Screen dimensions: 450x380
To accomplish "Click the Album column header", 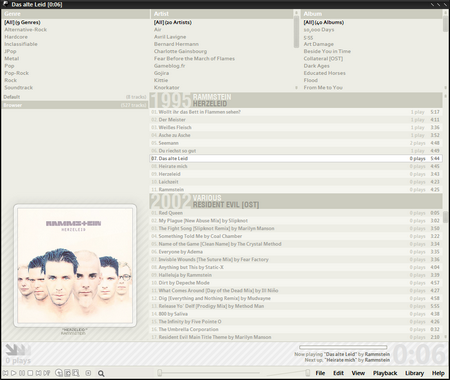I will pos(372,14).
